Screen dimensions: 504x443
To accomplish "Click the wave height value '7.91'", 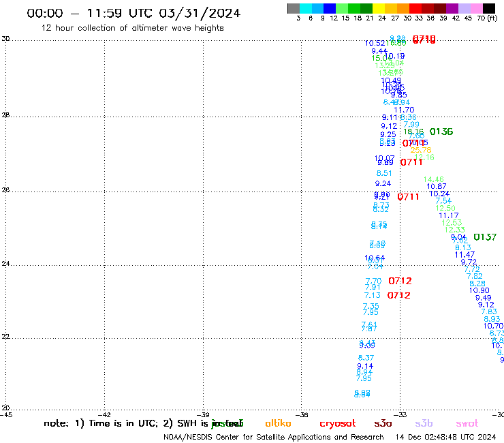I will tap(373, 287).
